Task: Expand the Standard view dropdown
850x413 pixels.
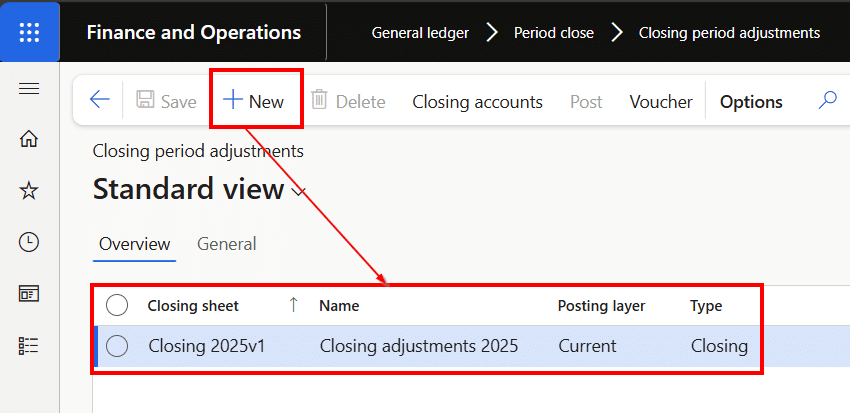Action: tap(299, 191)
